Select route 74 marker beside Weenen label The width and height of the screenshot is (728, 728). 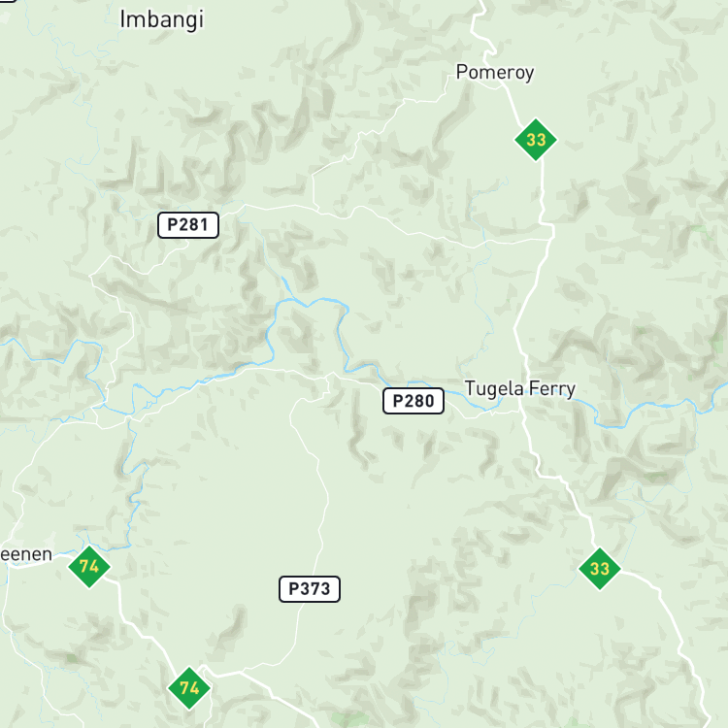pyautogui.click(x=89, y=567)
